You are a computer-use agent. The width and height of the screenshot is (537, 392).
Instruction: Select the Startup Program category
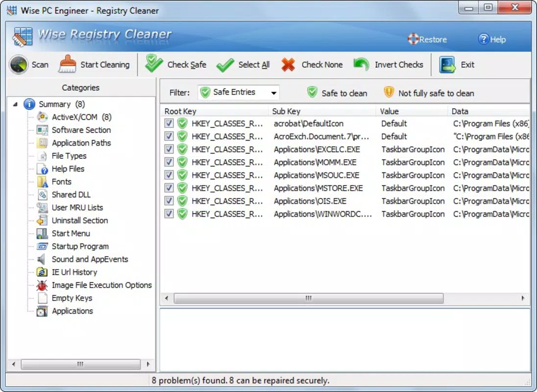click(80, 246)
